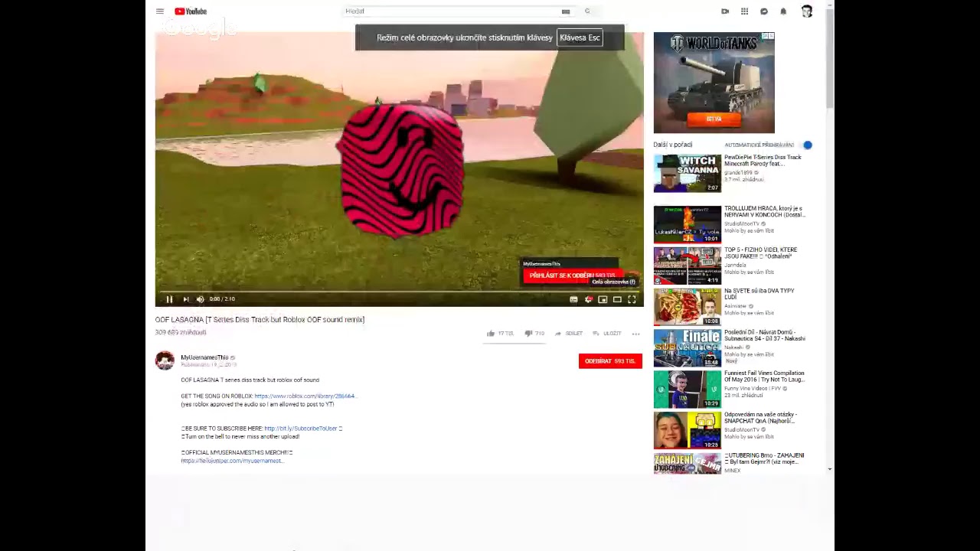Click the in-video Přihlásit se k odběru button

click(573, 275)
